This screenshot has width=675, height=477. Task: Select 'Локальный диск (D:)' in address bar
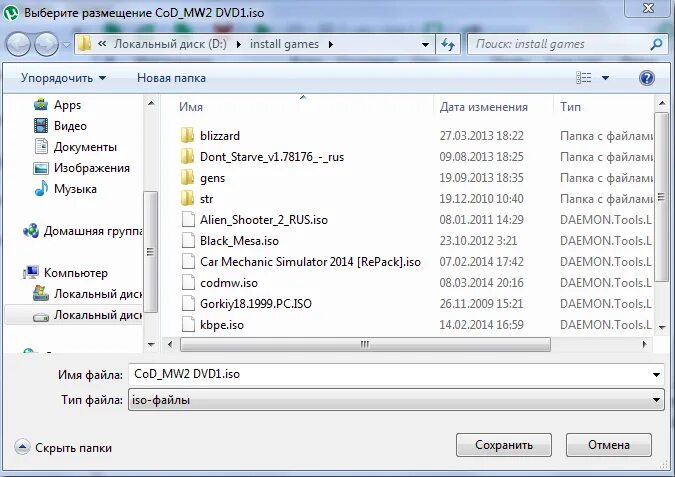[170, 44]
